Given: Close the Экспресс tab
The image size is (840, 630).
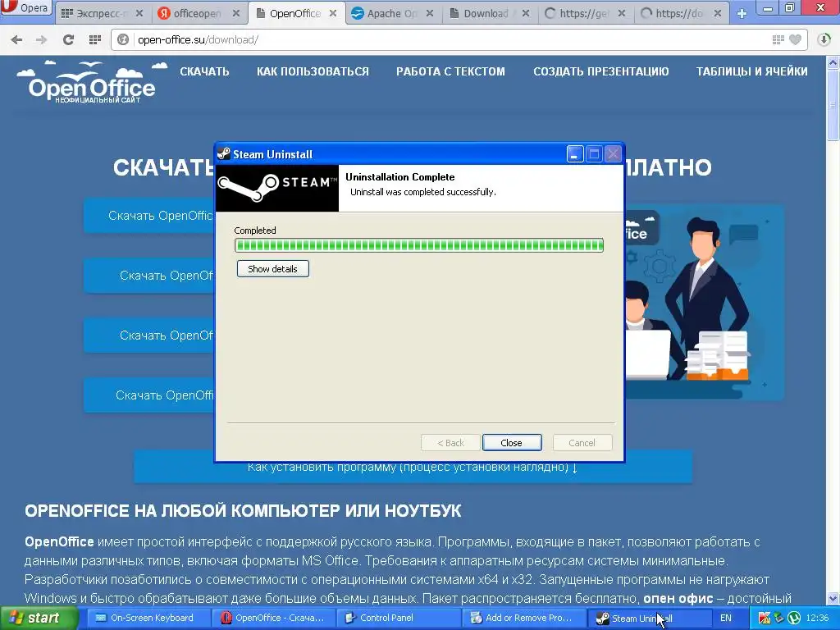Looking at the screenshot, I should pyautogui.click(x=139, y=13).
